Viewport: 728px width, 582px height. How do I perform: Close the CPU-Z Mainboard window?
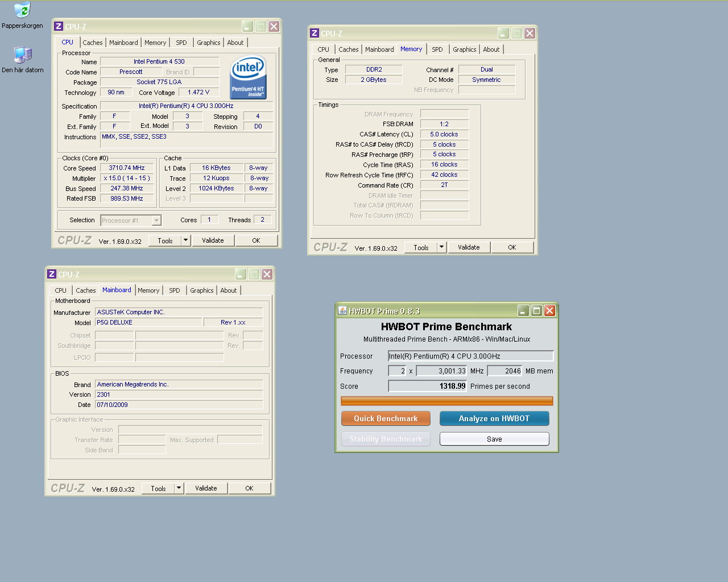point(267,274)
